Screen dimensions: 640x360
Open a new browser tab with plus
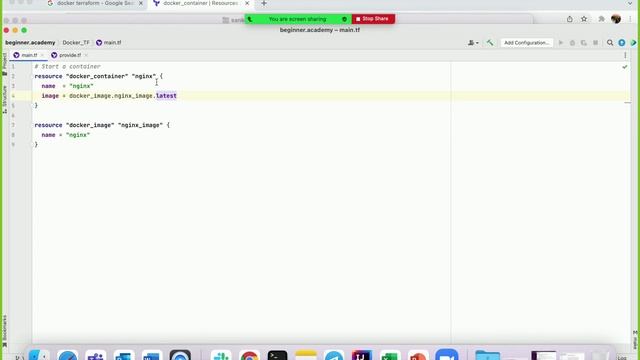[x=264, y=3]
